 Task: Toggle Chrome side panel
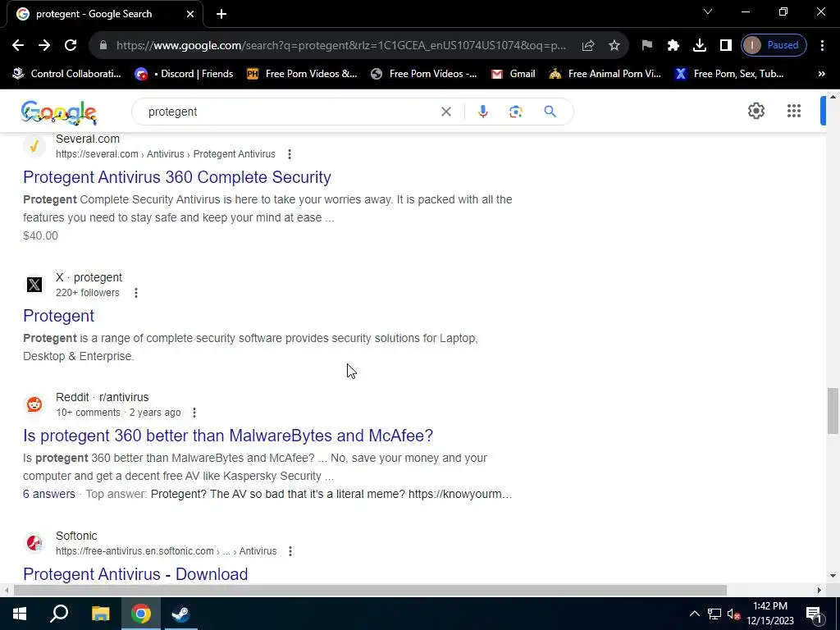tap(725, 46)
